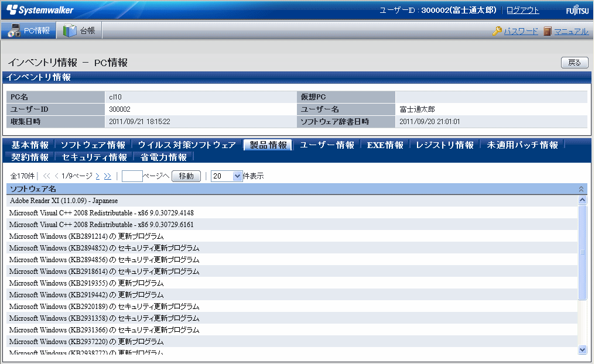Switch to 省電力情報 tab
595x364 pixels.
coord(163,157)
